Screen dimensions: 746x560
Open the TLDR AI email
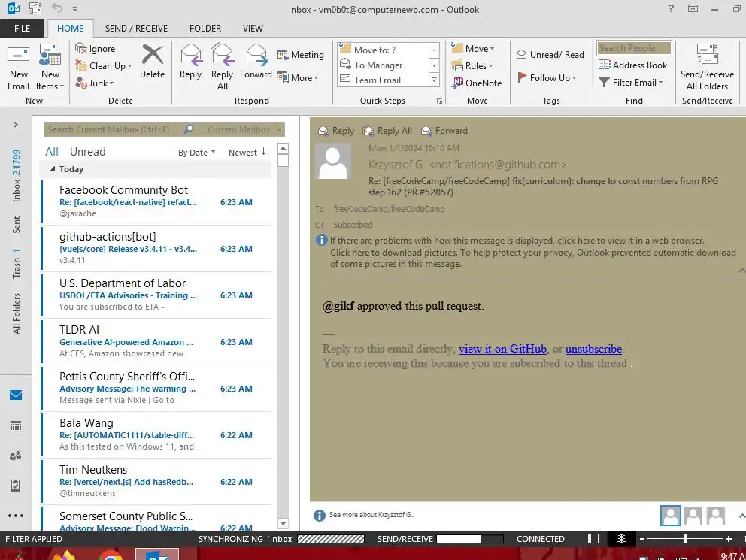pyautogui.click(x=156, y=341)
